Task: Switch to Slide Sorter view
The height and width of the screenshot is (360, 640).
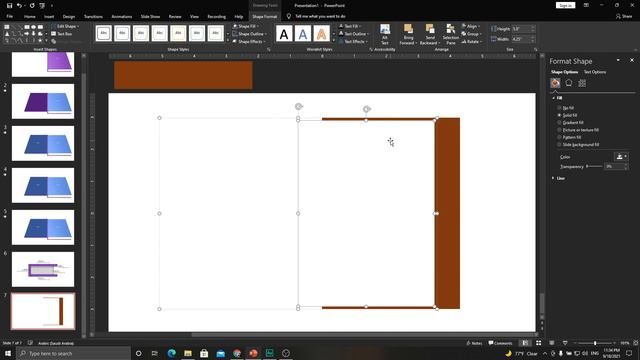Action: coord(538,343)
